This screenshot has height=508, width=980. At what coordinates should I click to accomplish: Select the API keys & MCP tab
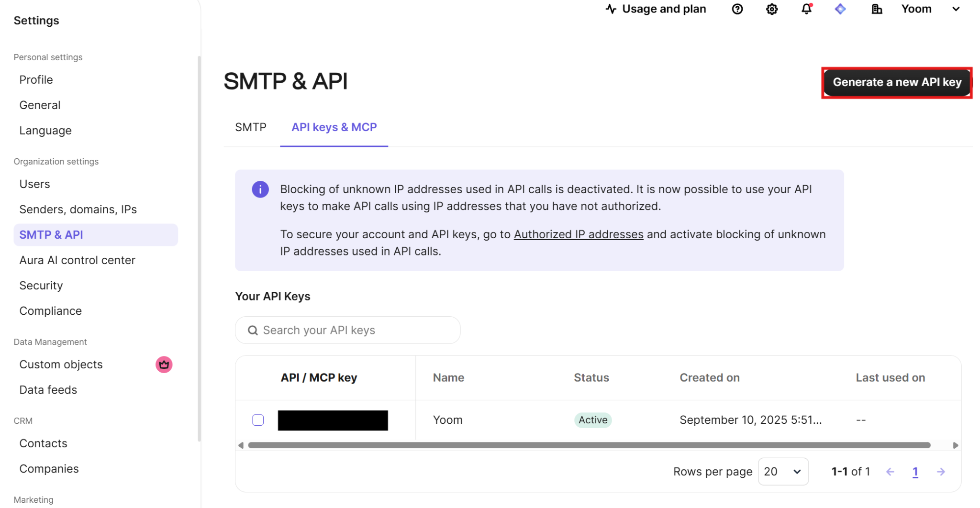334,127
